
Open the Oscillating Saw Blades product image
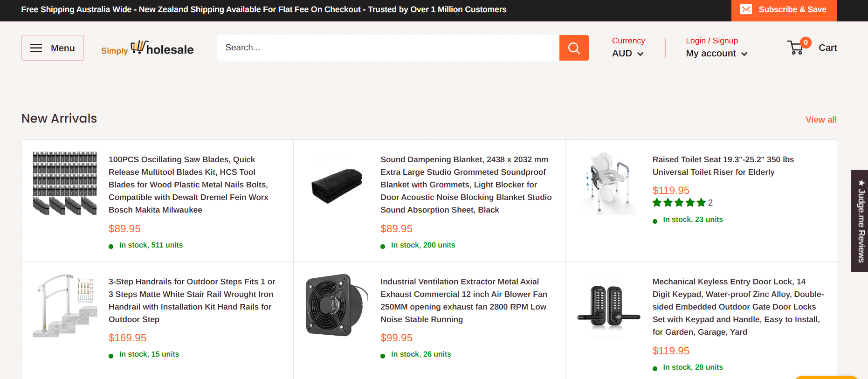[x=65, y=183]
